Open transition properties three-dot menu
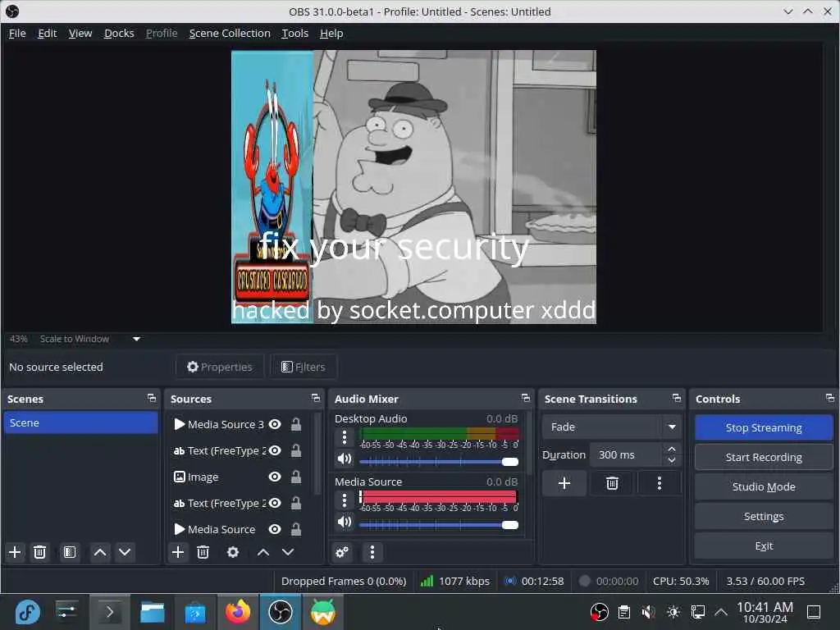Screen dimensions: 840x630 click(x=660, y=484)
